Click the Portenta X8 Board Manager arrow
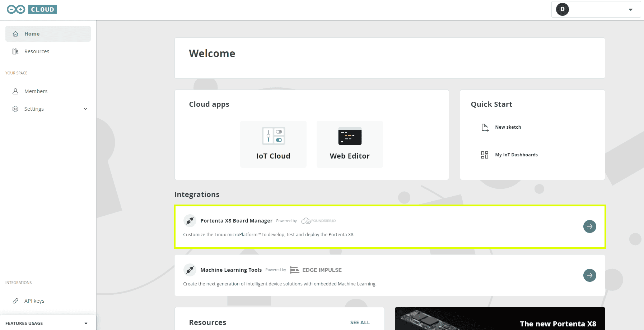This screenshot has width=644, height=330. click(x=589, y=226)
